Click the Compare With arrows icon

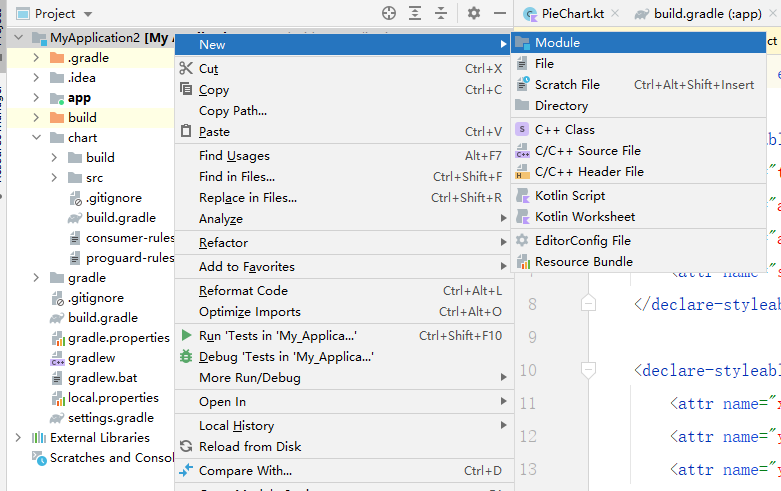point(186,470)
